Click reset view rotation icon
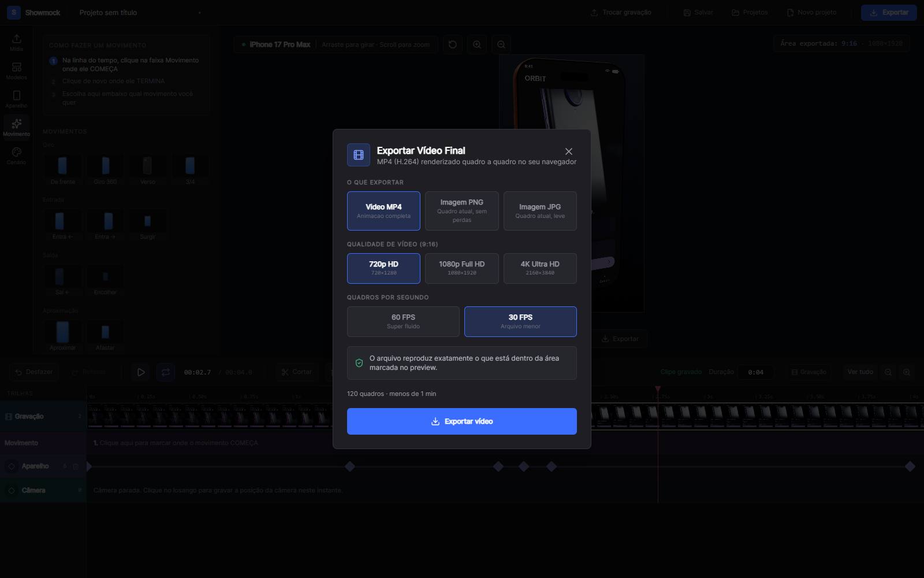This screenshot has width=924, height=578. tap(453, 45)
